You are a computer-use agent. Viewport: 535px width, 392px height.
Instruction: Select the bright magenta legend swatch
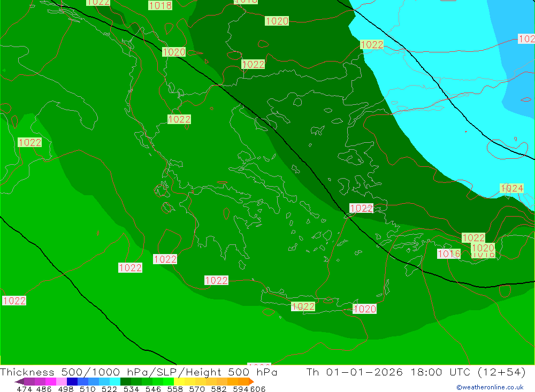click(x=50, y=381)
